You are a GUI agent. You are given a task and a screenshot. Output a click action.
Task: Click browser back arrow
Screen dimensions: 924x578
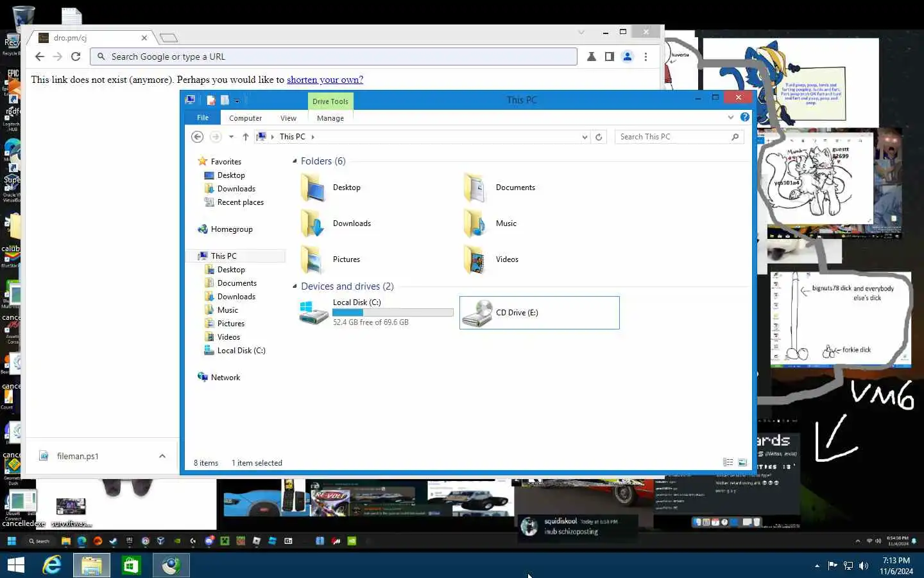point(40,57)
